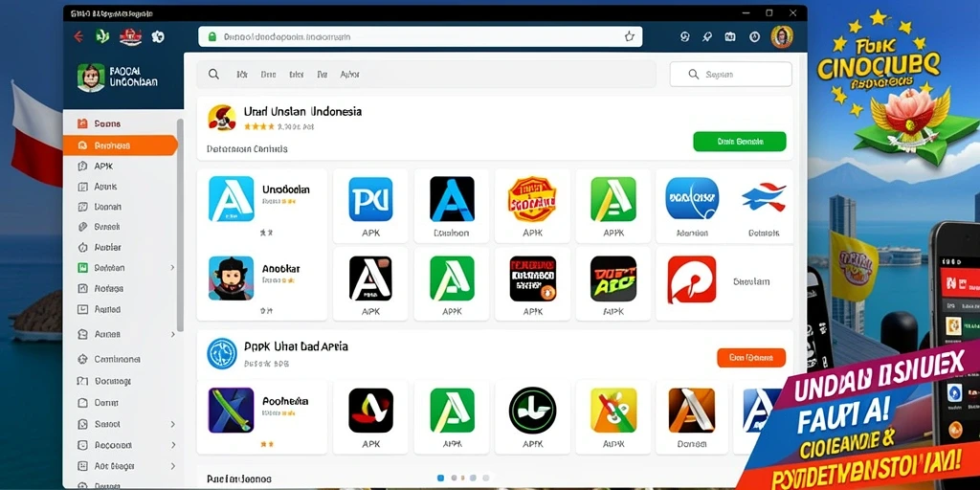Select the first filter tab after the magnifier
Viewport: 980px width, 490px height.
[242, 75]
